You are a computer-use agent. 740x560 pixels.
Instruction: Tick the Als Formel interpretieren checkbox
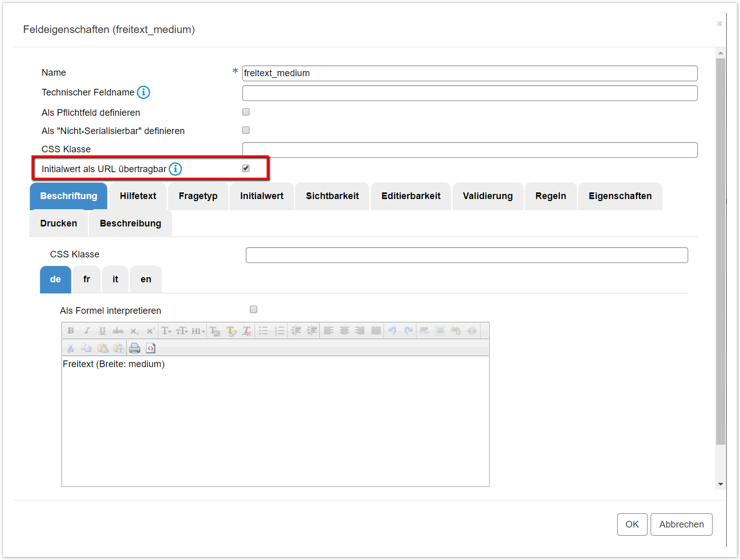pos(253,310)
